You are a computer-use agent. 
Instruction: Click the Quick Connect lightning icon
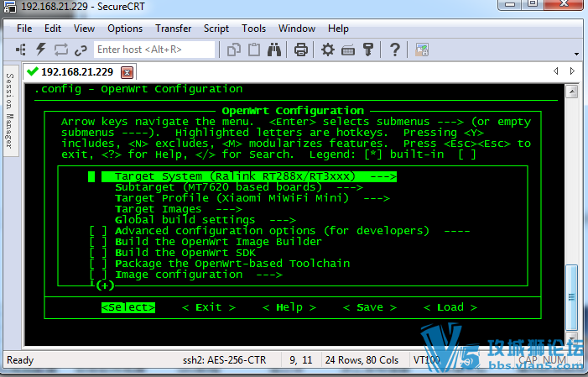click(x=40, y=50)
